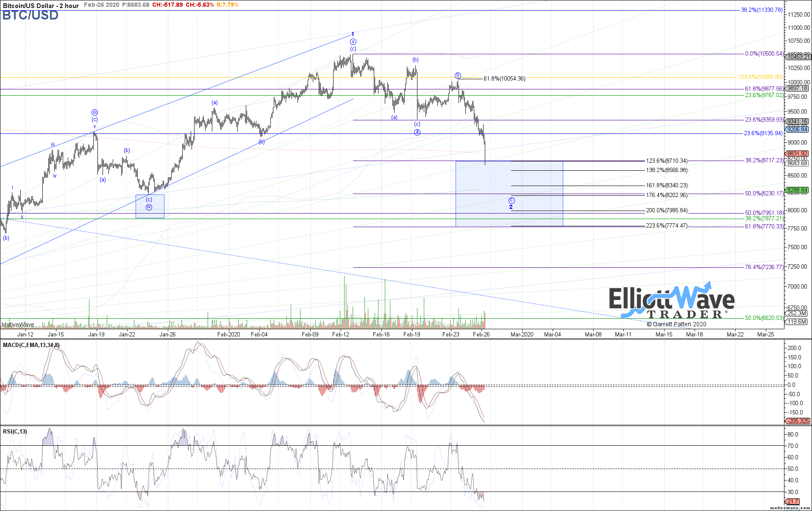Click the Feb-12 date axis label
812x511 pixels.
pyautogui.click(x=340, y=335)
